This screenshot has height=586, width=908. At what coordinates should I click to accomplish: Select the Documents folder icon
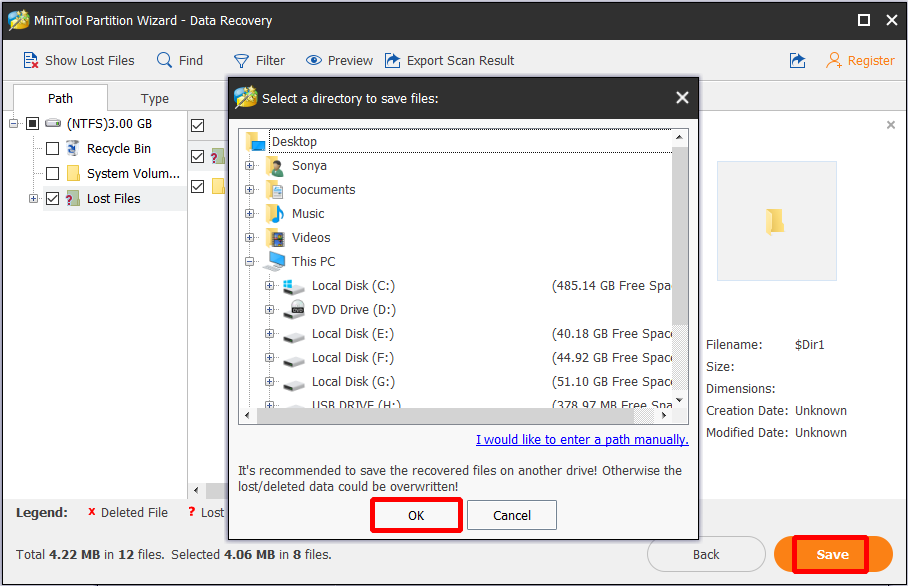(276, 189)
